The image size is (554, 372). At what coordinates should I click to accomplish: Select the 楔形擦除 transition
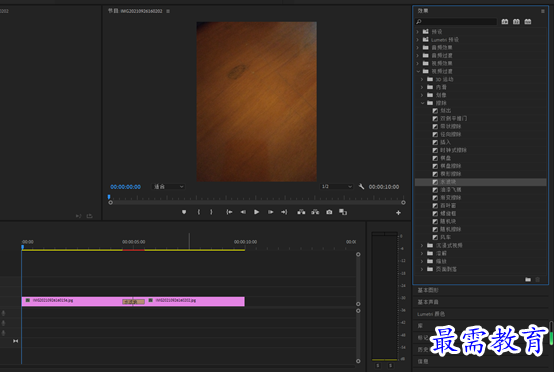(x=450, y=174)
